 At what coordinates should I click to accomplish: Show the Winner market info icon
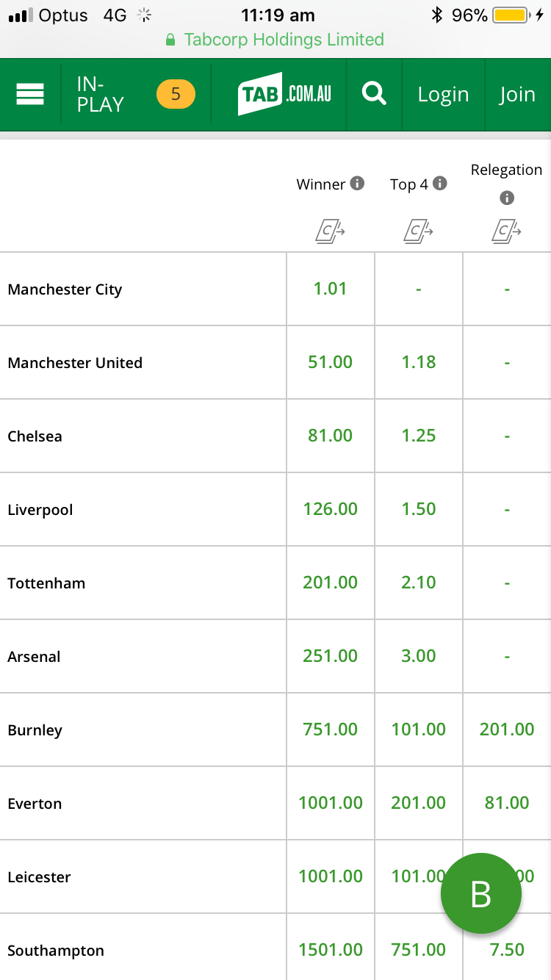357,184
